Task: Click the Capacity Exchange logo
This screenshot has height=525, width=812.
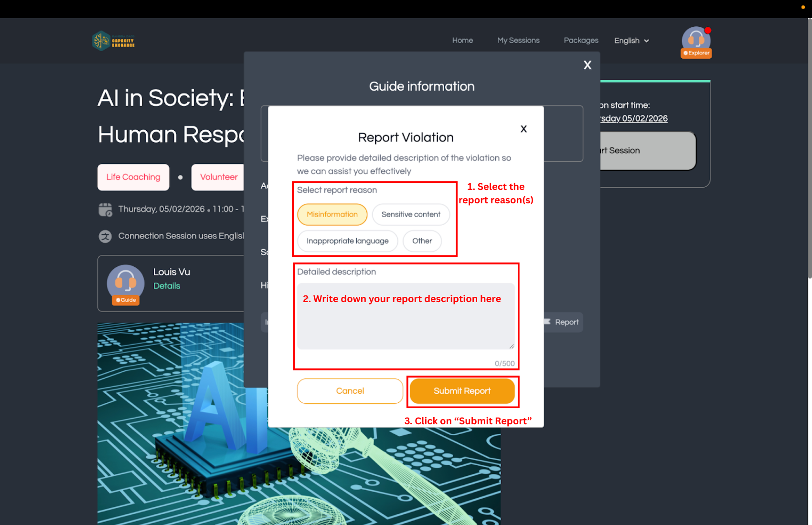Action: [113, 41]
